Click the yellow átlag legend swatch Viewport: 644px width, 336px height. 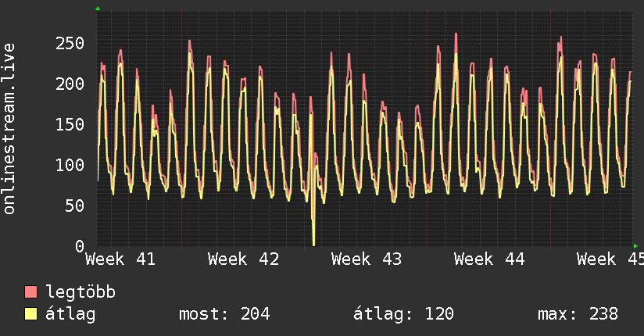coord(30,313)
